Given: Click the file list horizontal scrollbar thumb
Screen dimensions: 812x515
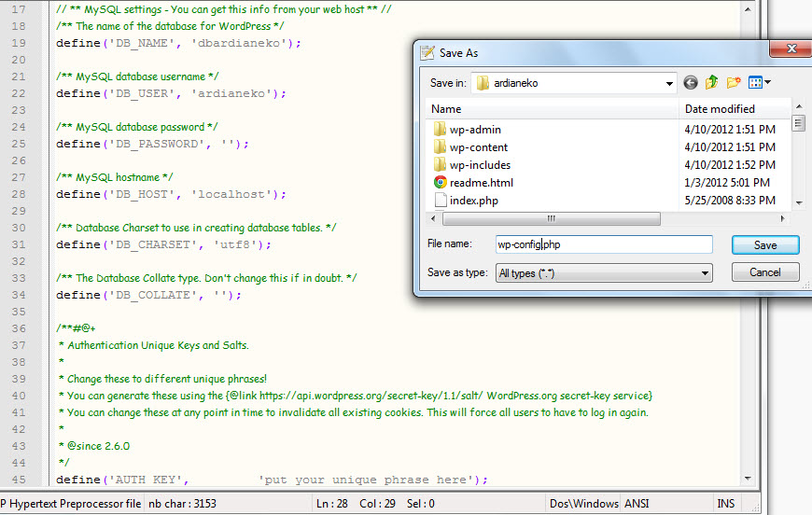Looking at the screenshot, I should click(x=552, y=219).
